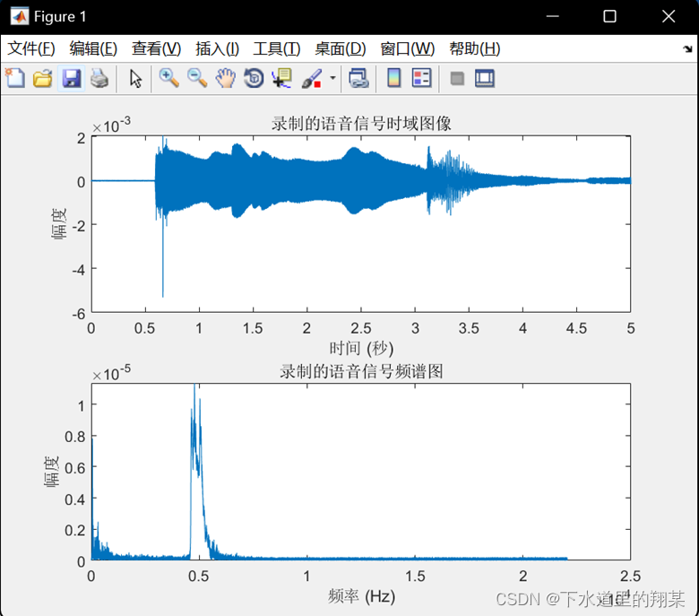Click the Hide Plot Tools icon
This screenshot has height=616, width=699.
[457, 79]
